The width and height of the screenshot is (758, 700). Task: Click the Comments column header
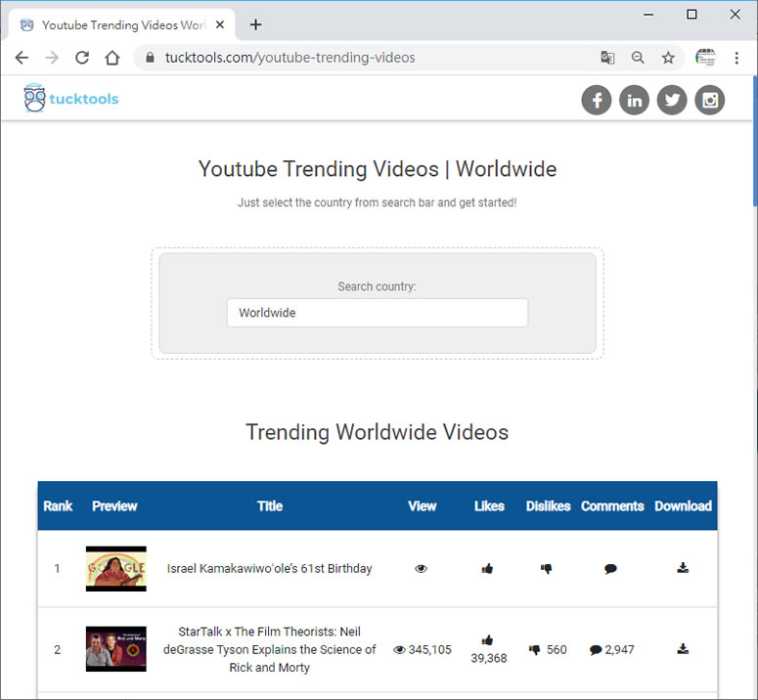pos(612,505)
